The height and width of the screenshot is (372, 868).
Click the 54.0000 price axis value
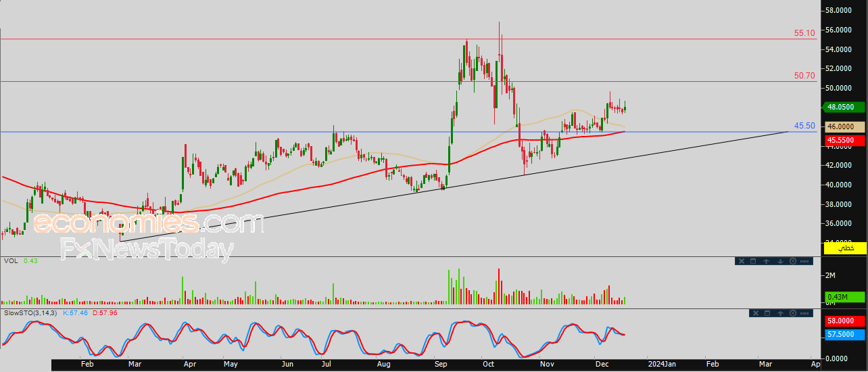838,49
